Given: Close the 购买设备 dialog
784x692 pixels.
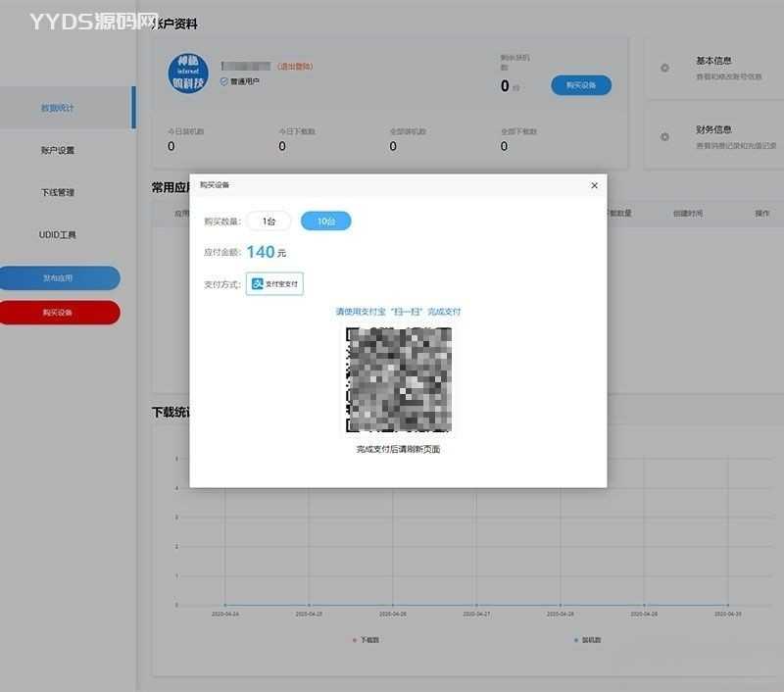Looking at the screenshot, I should (x=594, y=185).
